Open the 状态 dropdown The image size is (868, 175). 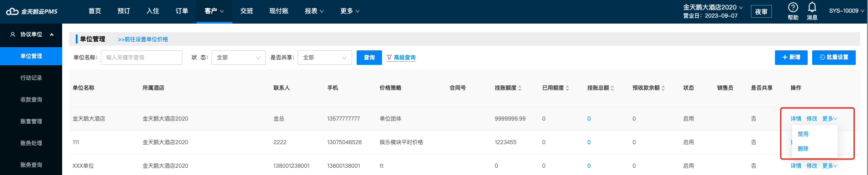pos(238,58)
